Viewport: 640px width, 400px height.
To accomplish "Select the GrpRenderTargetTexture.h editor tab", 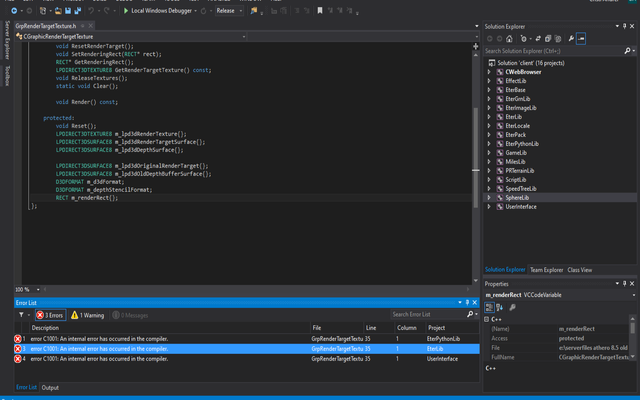I will click(x=46, y=26).
